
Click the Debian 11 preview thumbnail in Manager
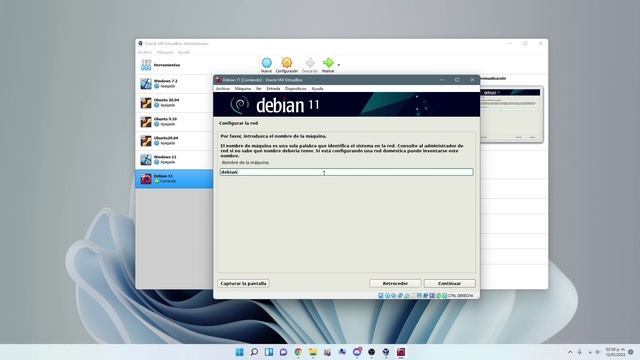pyautogui.click(x=511, y=114)
